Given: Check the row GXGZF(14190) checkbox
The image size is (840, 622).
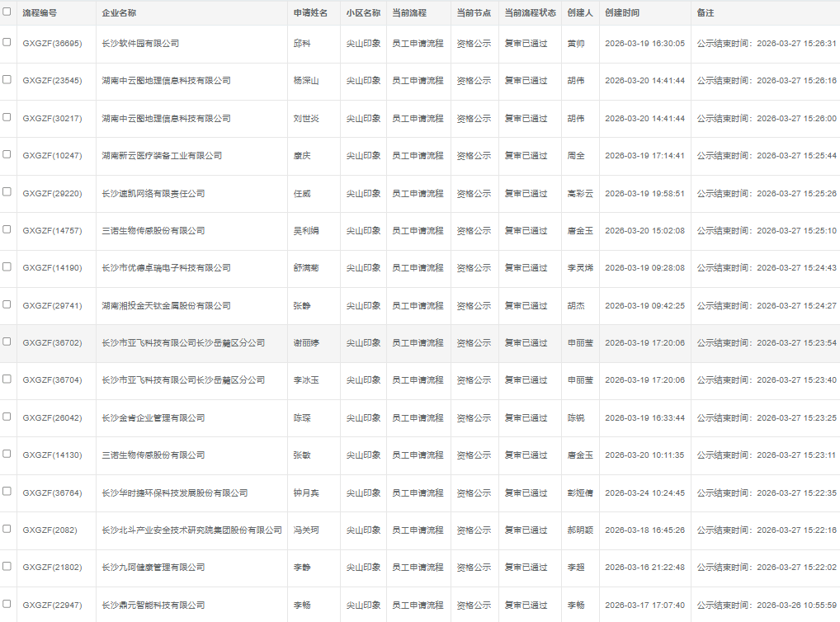Looking at the screenshot, I should [7, 266].
